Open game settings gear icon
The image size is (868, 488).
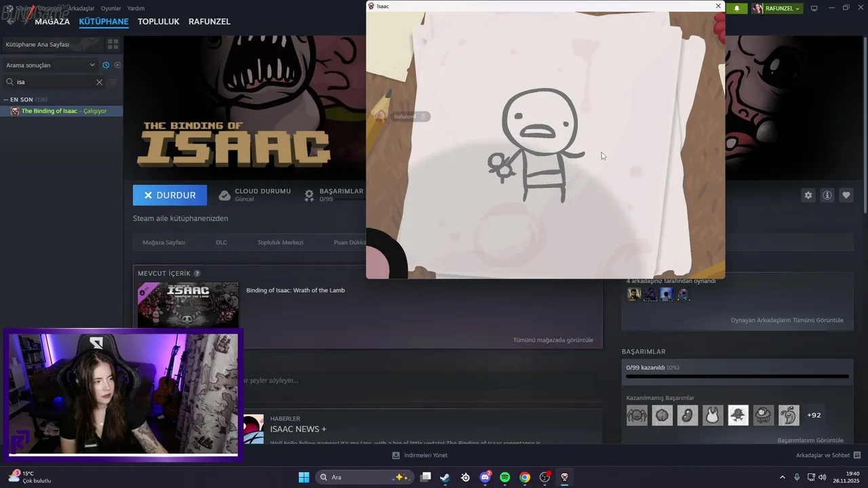808,195
